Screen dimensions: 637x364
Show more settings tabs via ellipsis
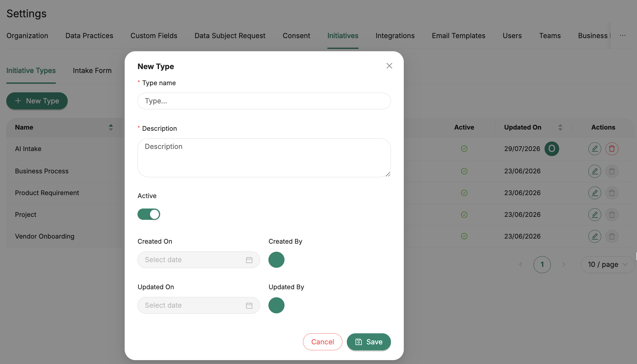click(623, 35)
